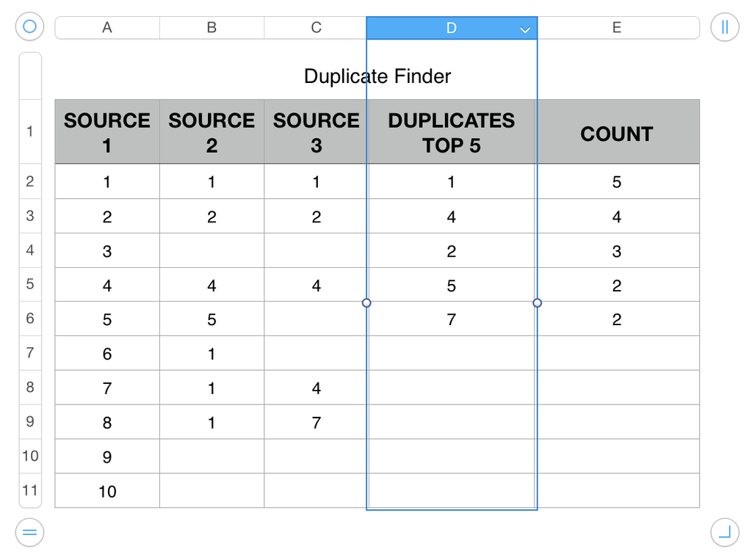Click Source 1 cell containing 9
The width and height of the screenshot is (752, 560).
(107, 456)
